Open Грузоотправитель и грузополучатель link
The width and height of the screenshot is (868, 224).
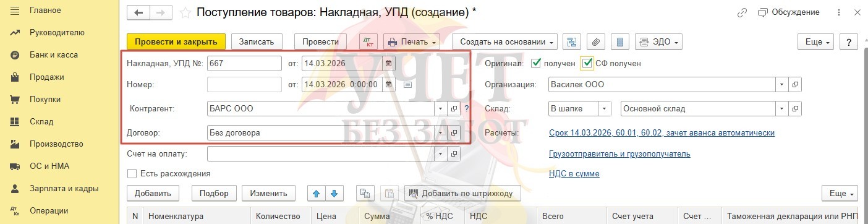pos(619,153)
